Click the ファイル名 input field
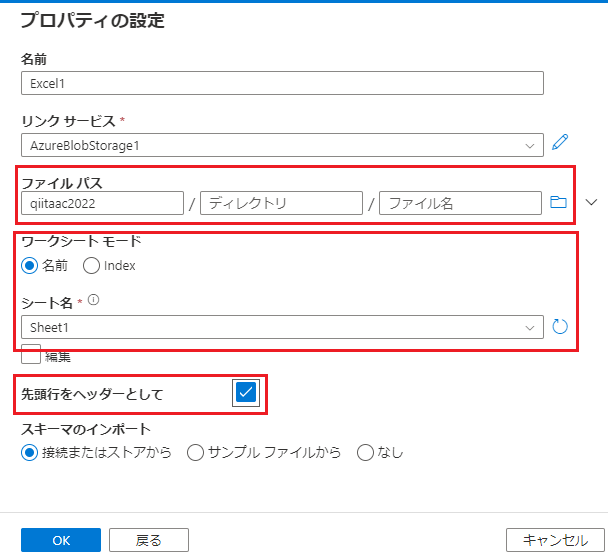This screenshot has width=608, height=557. (460, 203)
